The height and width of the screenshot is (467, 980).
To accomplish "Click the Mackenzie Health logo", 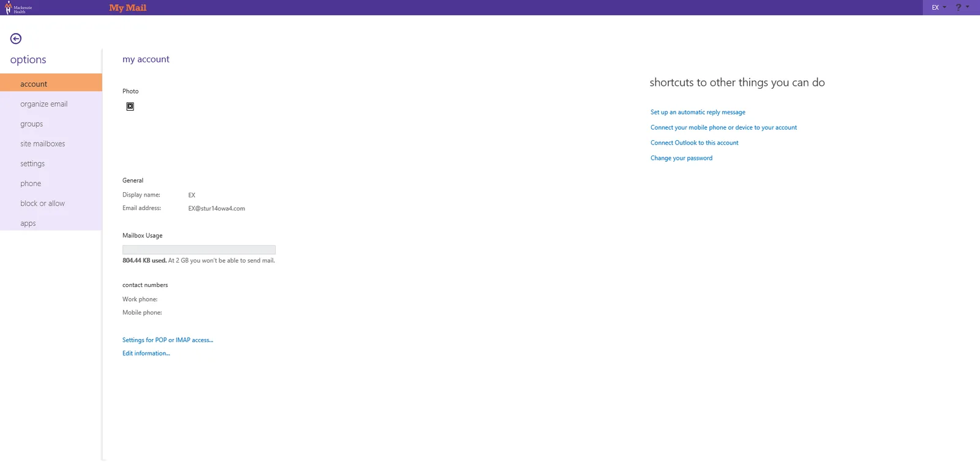I will pos(18,8).
